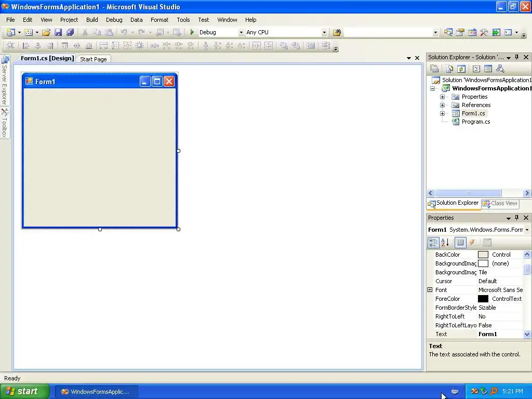The height and width of the screenshot is (399, 532).
Task: Open the Tools menu
Action: coord(183,20)
